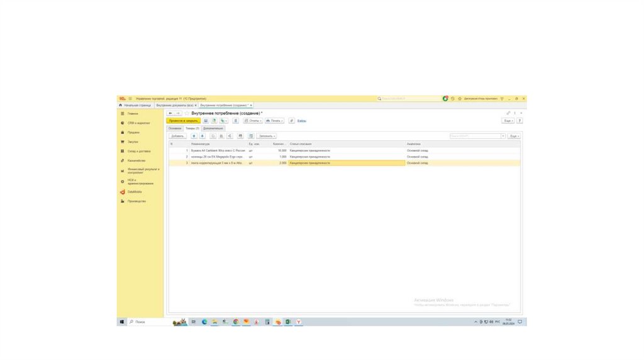Open the table search field dropdown arrow
Image resolution: width=644 pixels, height=361 pixels.
(502, 136)
